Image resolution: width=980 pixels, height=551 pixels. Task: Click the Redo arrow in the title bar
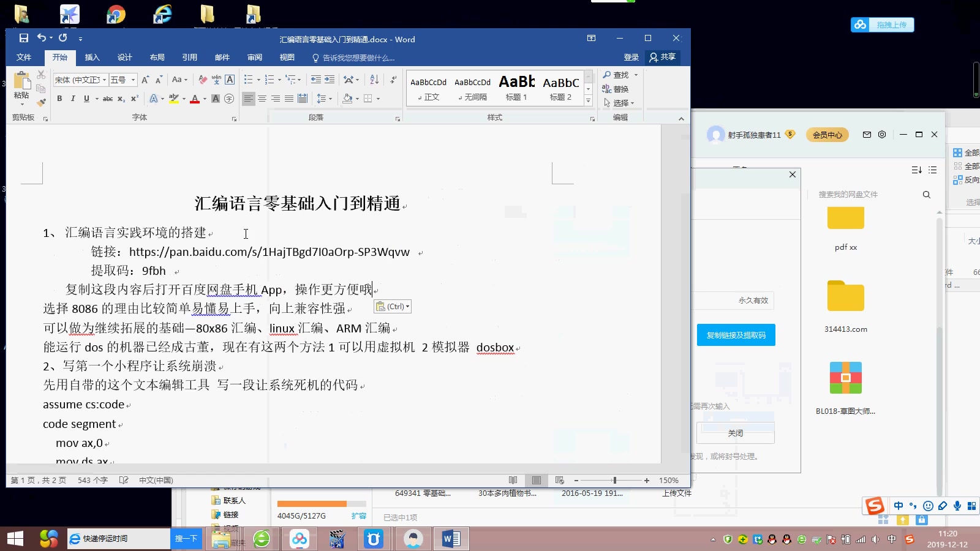(x=63, y=38)
